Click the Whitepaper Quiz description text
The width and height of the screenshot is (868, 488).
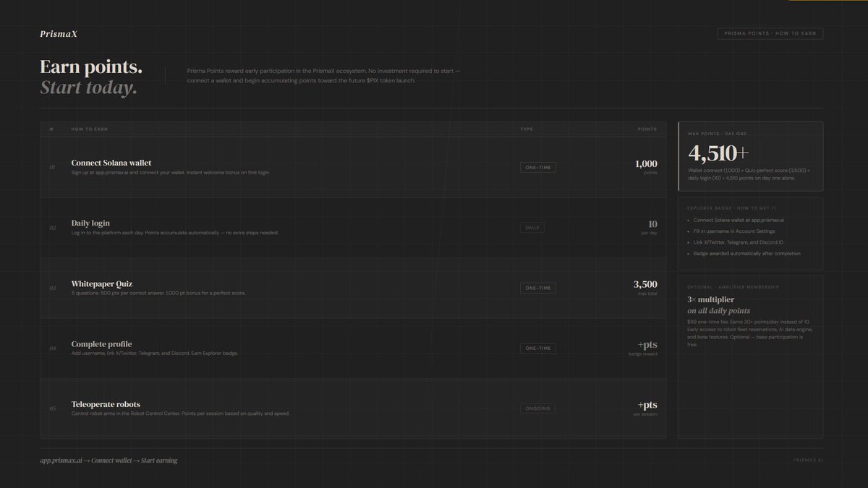click(158, 293)
